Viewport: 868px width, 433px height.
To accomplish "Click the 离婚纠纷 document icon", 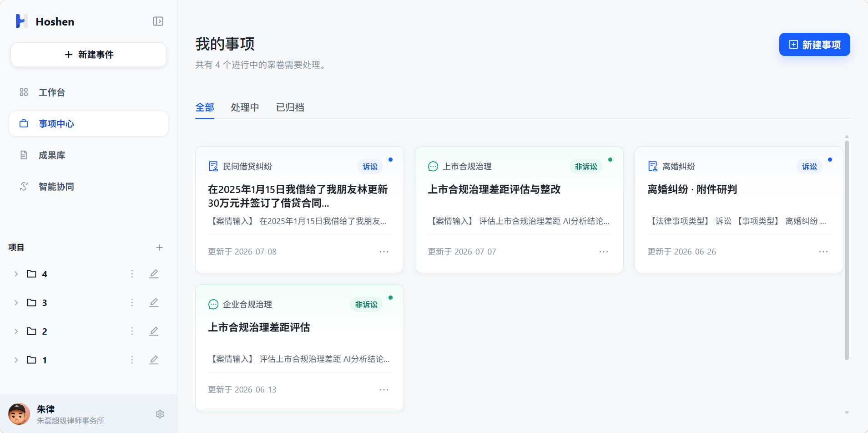I will point(653,167).
